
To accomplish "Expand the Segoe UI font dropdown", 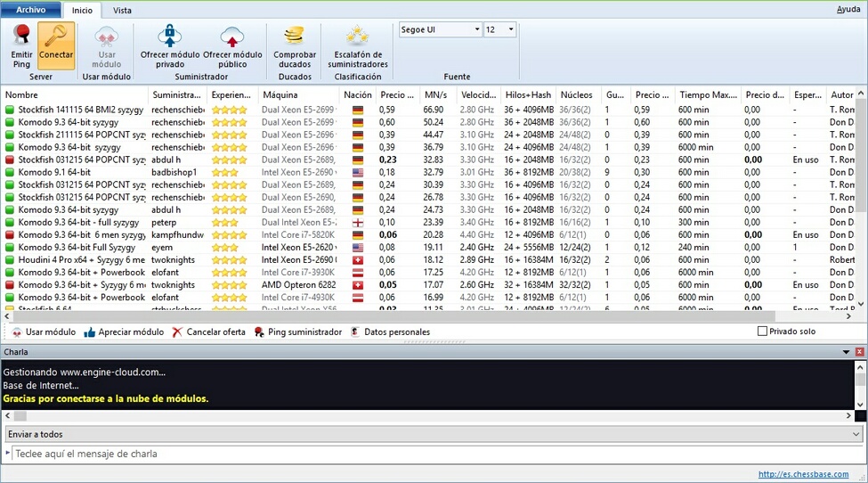I will 476,29.
